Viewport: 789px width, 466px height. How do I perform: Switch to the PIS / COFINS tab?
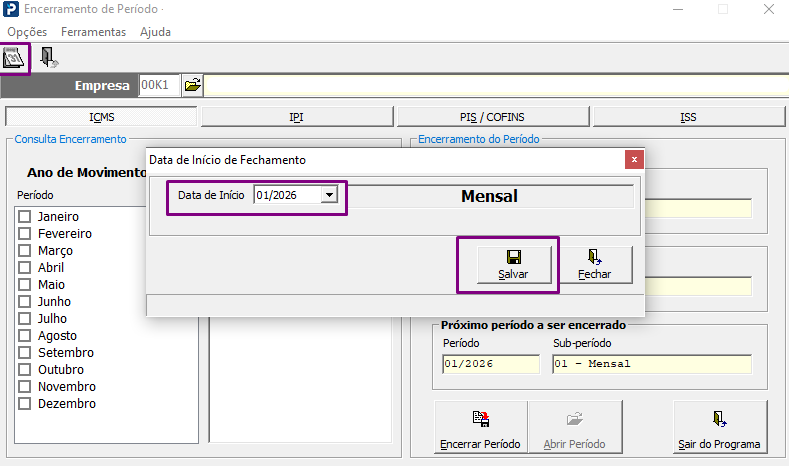coord(493,117)
